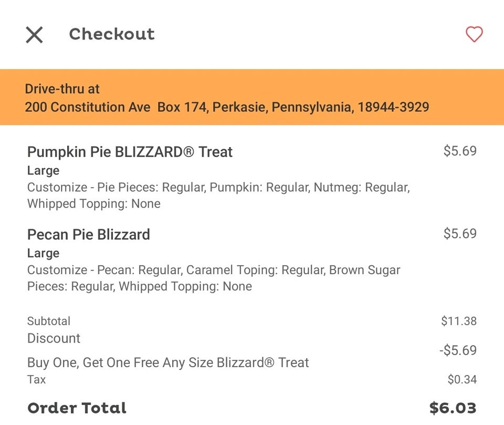
Task: Tap the "Drive-thru at" pickup label
Action: [62, 89]
